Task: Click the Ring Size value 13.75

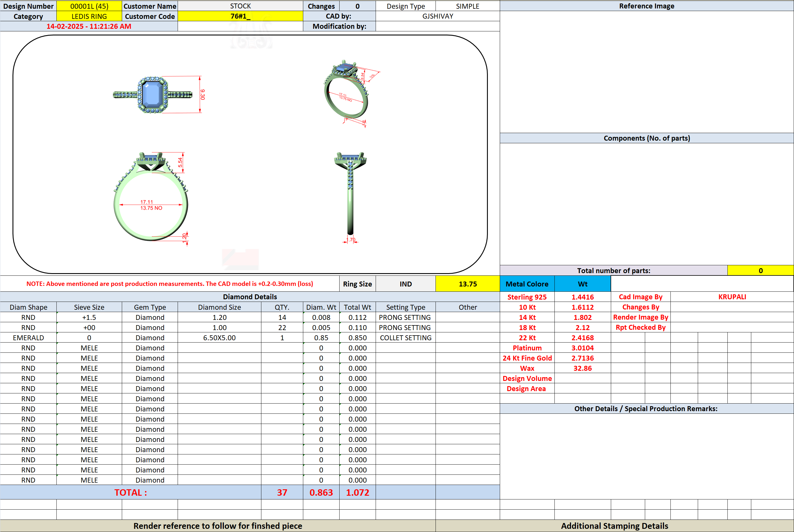Action: (x=468, y=284)
